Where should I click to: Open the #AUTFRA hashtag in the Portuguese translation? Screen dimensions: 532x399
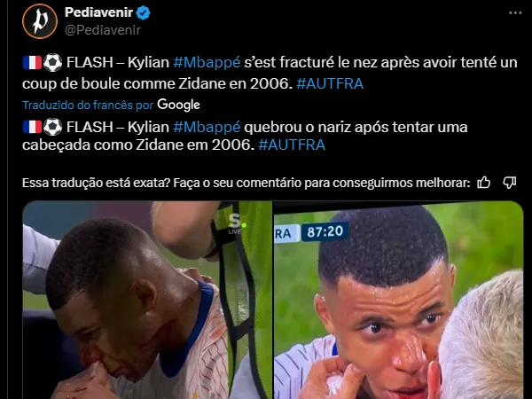(x=292, y=145)
